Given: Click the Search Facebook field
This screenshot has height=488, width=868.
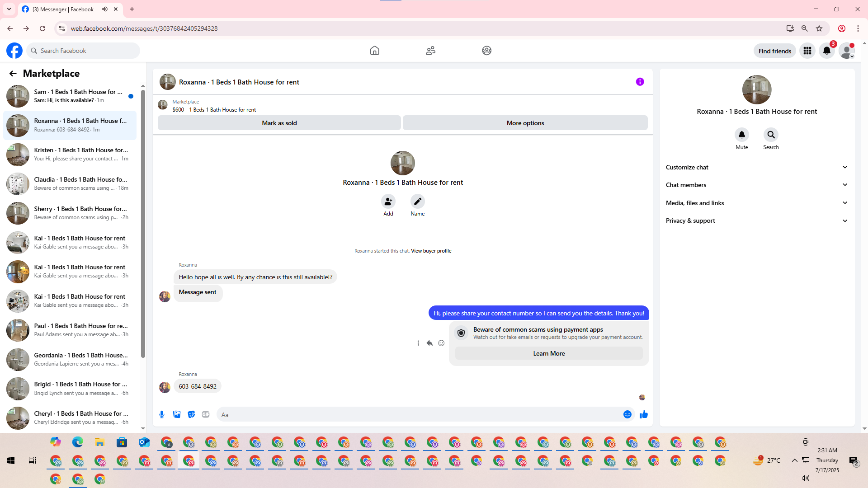Looking at the screenshot, I should 84,51.
